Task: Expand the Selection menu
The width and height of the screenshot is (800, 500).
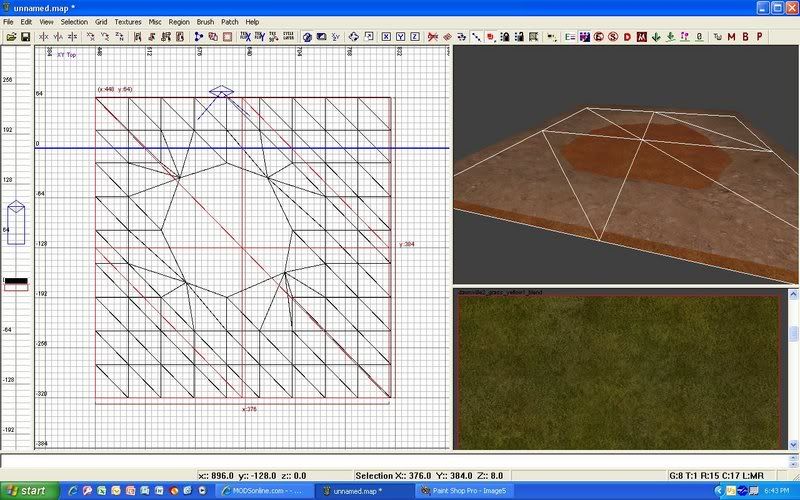Action: point(74,21)
